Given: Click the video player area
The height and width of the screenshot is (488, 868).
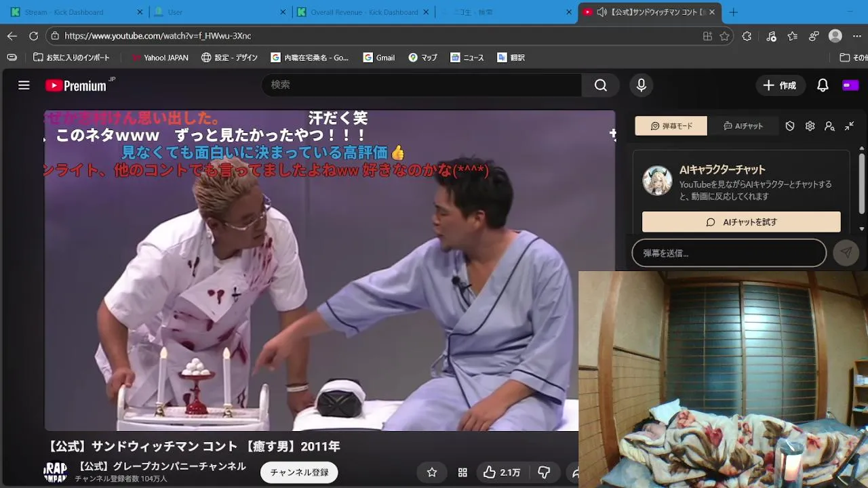Looking at the screenshot, I should tap(330, 270).
